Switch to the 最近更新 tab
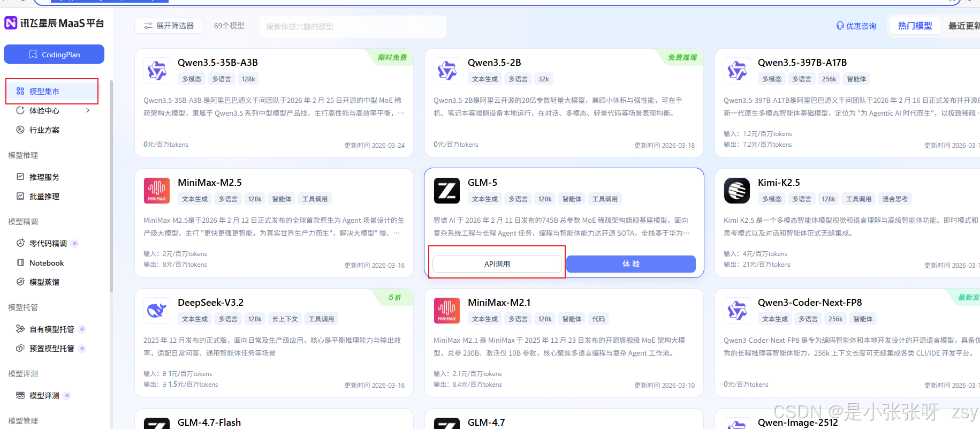The image size is (980, 429). [x=963, y=25]
